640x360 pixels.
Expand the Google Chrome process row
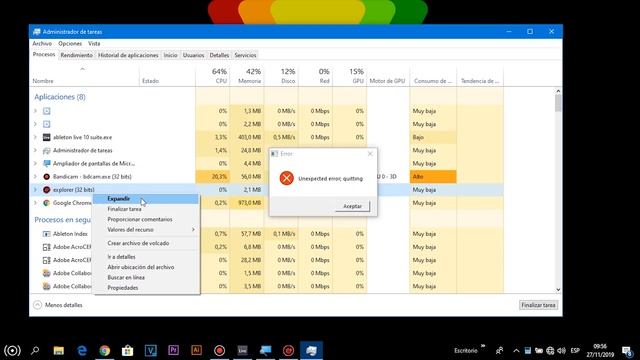(36, 203)
